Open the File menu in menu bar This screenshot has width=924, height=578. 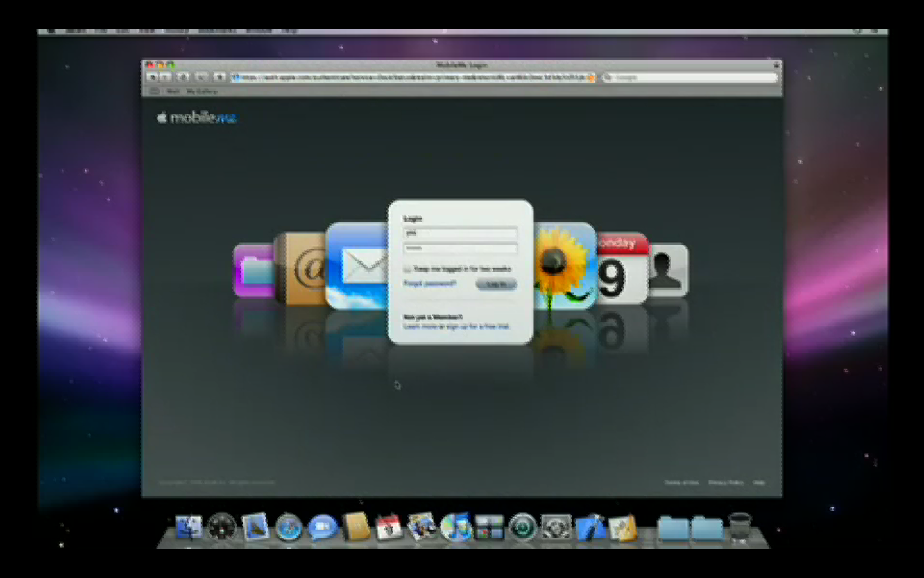[x=101, y=30]
